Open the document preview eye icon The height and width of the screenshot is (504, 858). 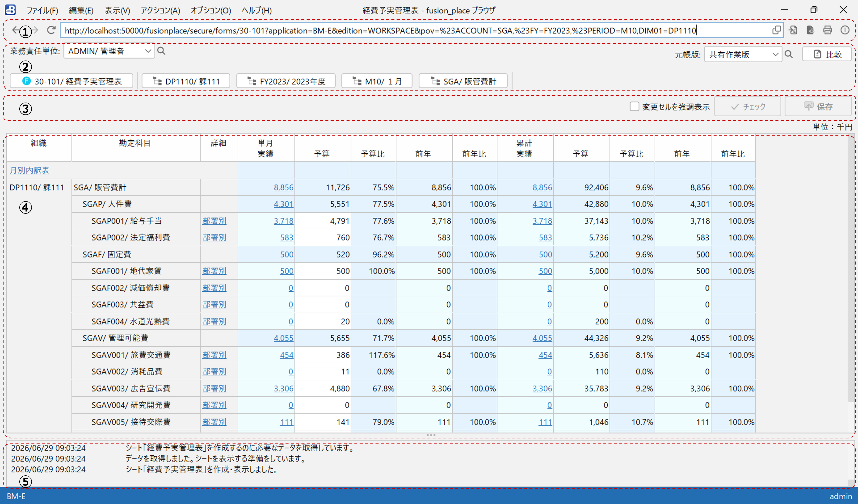click(810, 30)
